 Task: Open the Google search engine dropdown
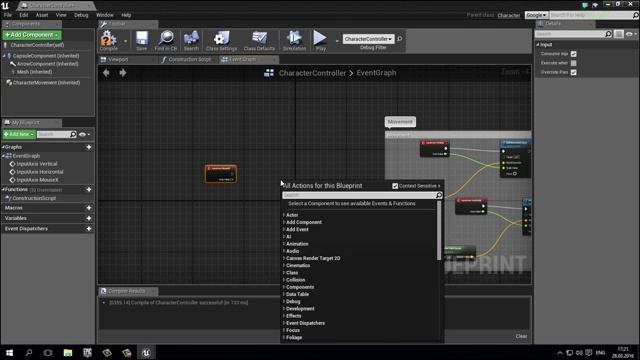pos(536,15)
